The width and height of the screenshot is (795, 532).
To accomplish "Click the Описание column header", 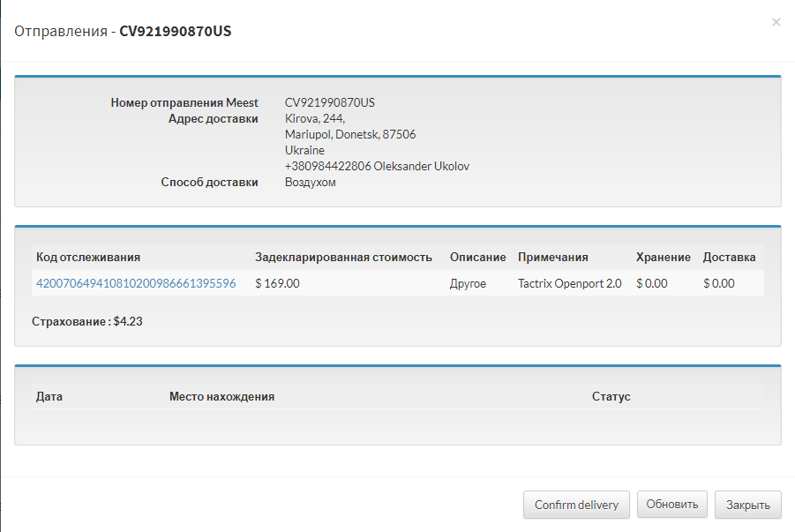I will pyautogui.click(x=477, y=257).
